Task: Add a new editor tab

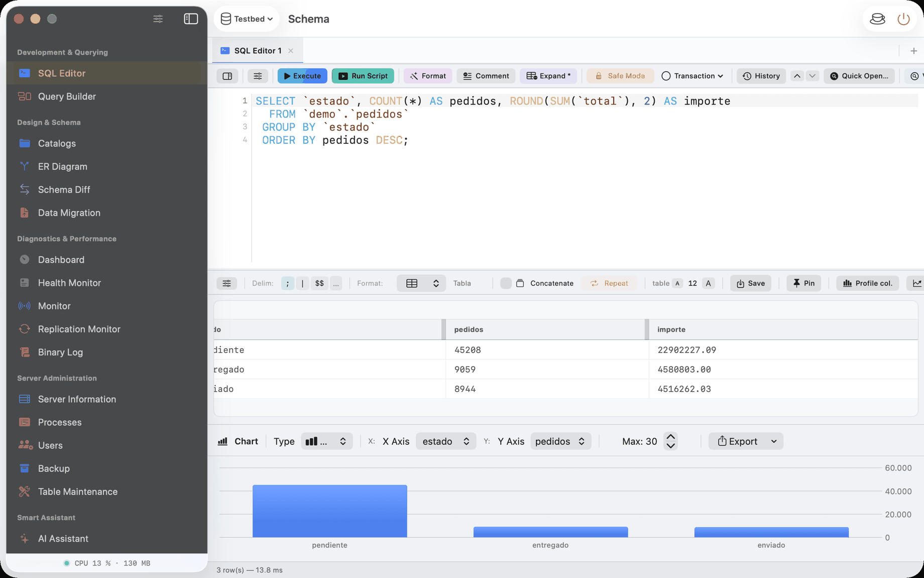Action: click(913, 51)
